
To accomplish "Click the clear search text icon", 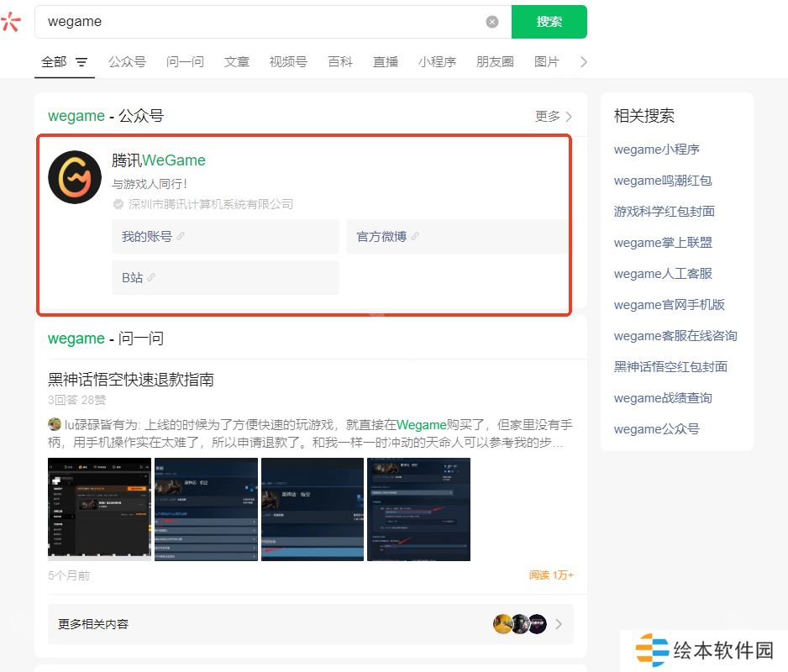I will [x=492, y=22].
